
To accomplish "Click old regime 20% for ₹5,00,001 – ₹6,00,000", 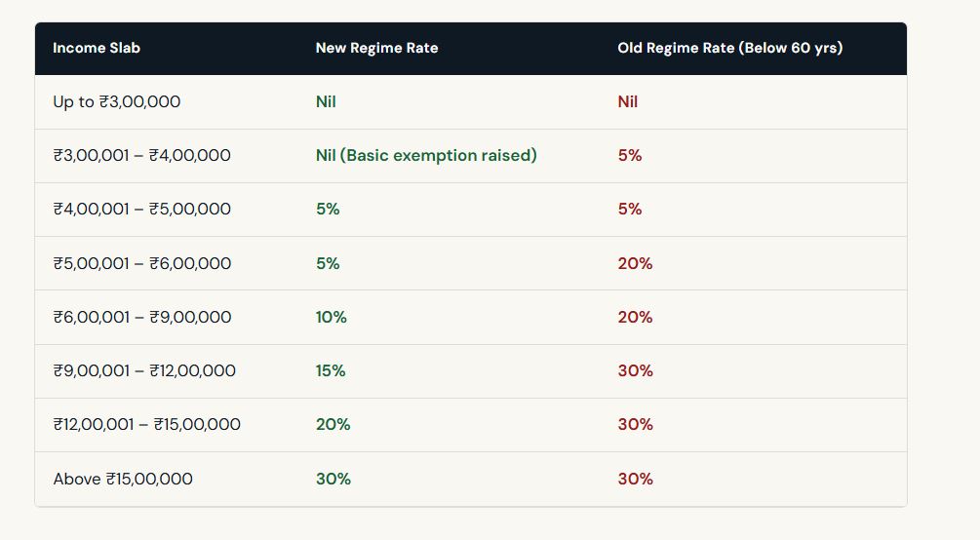I will click(x=635, y=263).
